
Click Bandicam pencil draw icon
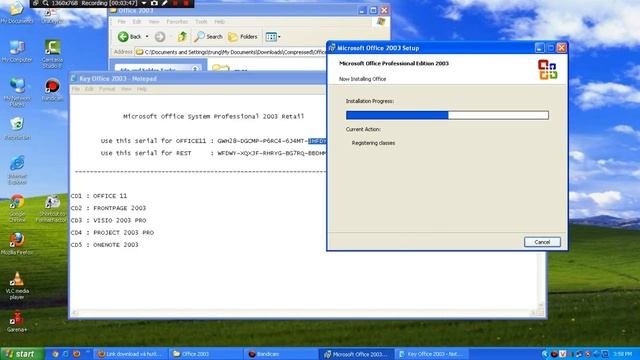[x=164, y=3]
